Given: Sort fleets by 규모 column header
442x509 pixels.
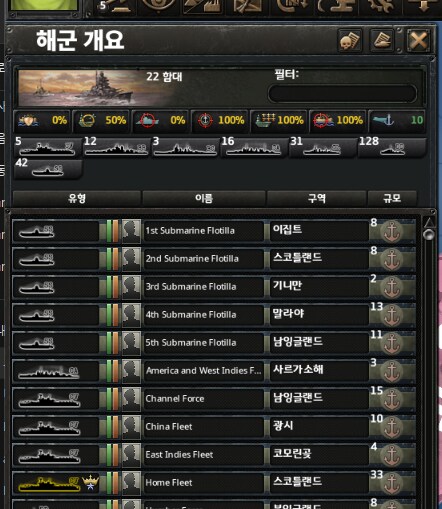Looking at the screenshot, I should click(x=392, y=199).
